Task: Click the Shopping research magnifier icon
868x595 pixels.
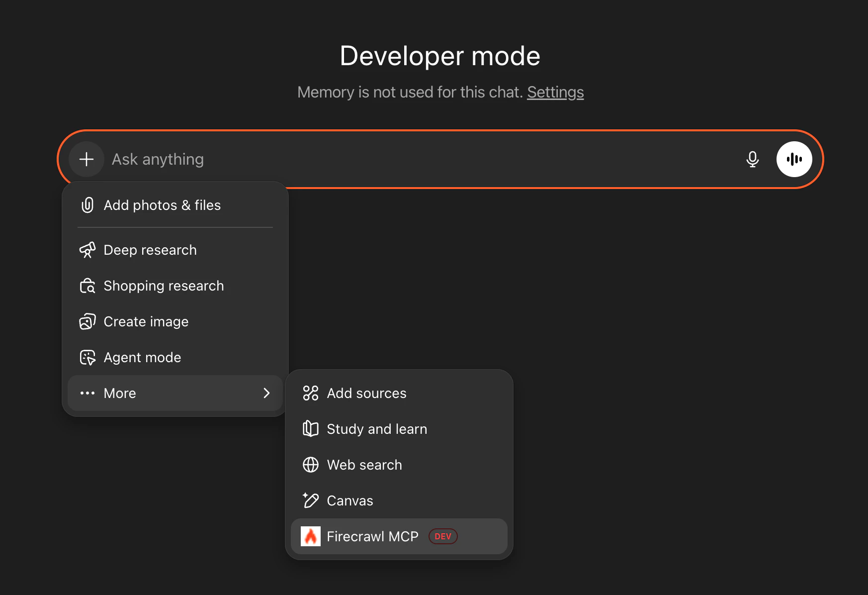Action: tap(87, 286)
